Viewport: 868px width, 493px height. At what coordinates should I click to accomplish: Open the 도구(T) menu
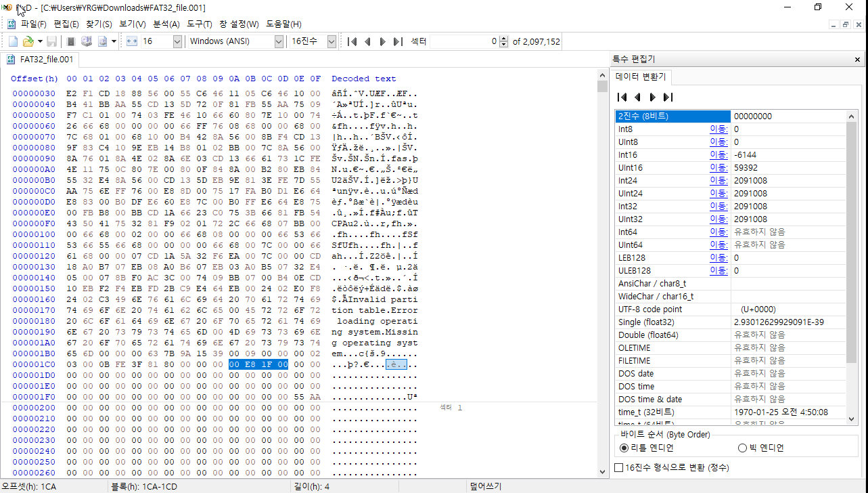coord(200,24)
